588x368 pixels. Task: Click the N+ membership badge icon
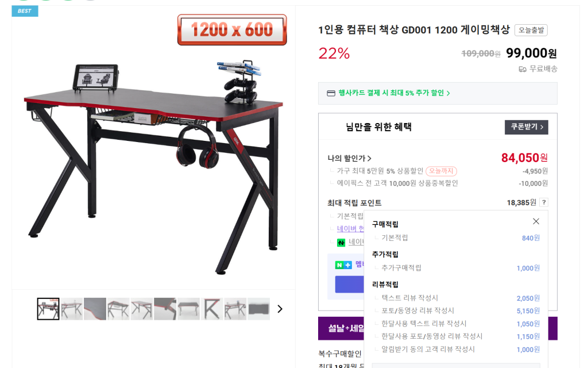pyautogui.click(x=343, y=265)
